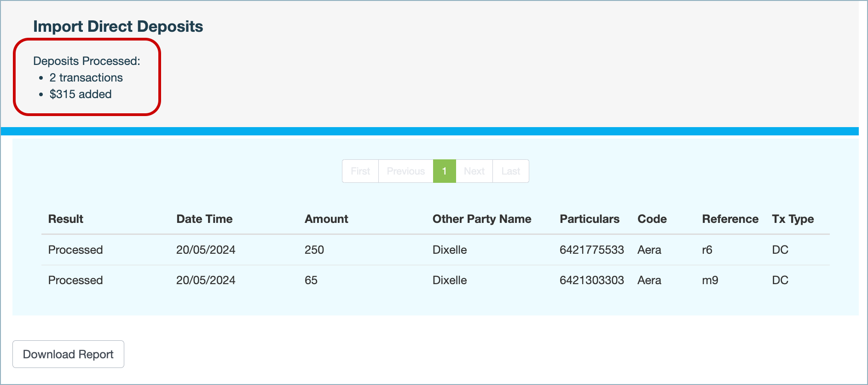The height and width of the screenshot is (385, 868).
Task: Click the Date Time column header
Action: pyautogui.click(x=204, y=219)
